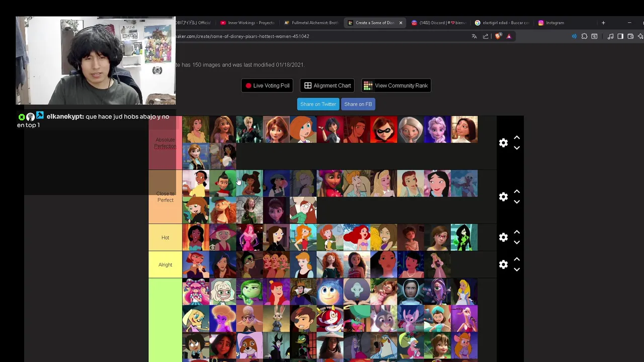Click the yellow Hot tier label

pos(165,237)
